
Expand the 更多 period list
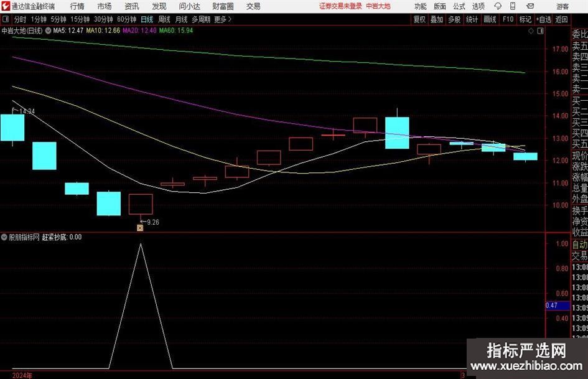(x=223, y=19)
